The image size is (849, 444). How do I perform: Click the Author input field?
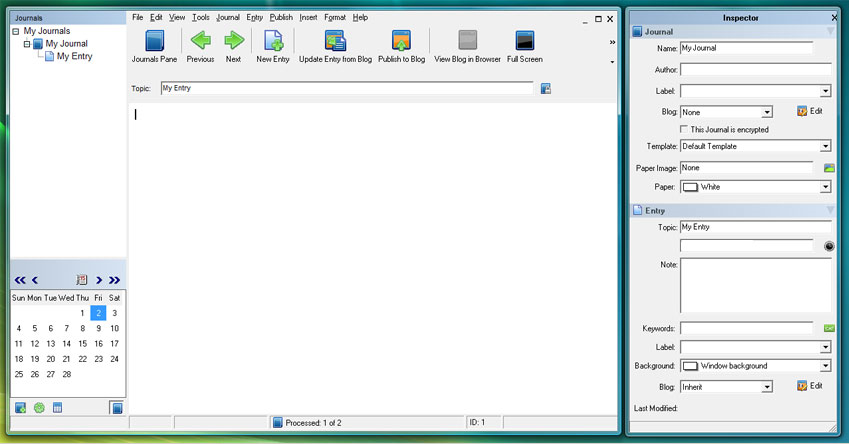click(755, 70)
